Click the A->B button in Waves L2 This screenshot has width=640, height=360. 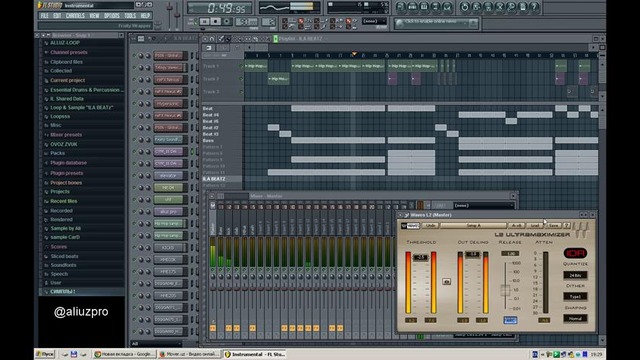click(516, 225)
